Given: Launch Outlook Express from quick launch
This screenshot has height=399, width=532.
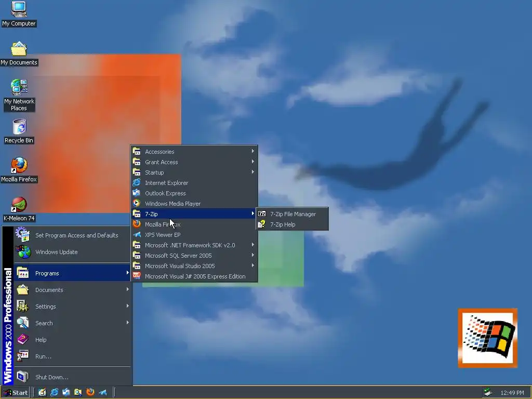Looking at the screenshot, I should [66, 393].
